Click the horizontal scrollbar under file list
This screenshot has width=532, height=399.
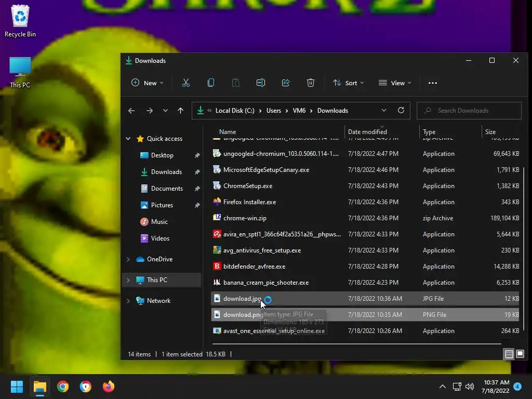point(356,344)
